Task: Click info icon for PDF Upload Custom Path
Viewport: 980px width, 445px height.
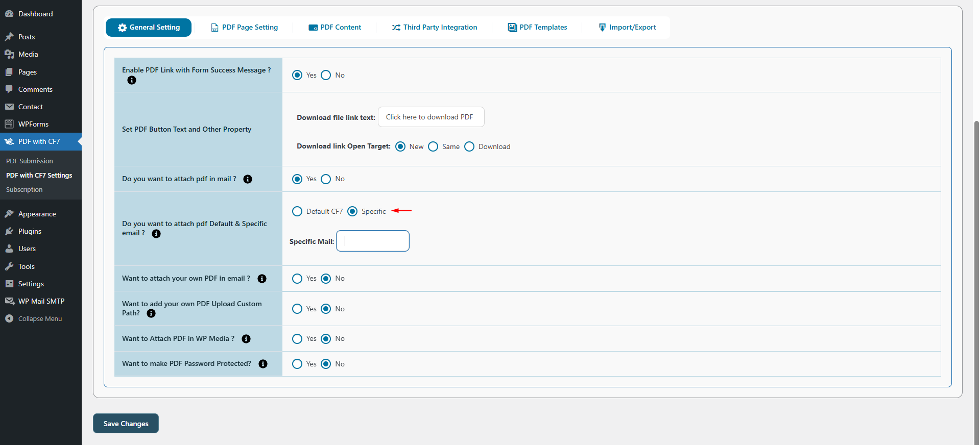Action: [151, 313]
